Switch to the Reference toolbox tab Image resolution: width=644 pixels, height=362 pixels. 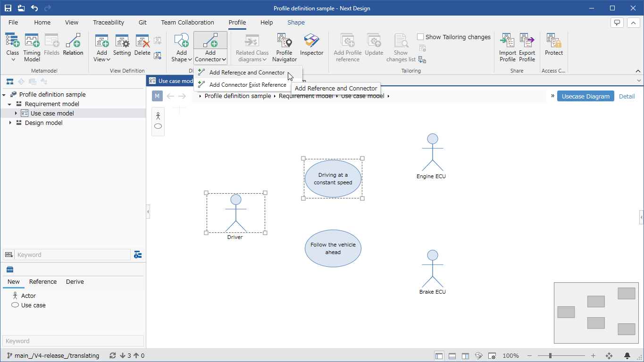coord(43,282)
